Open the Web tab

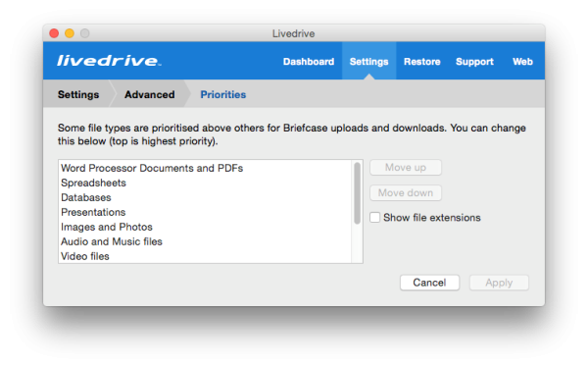pyautogui.click(x=522, y=62)
